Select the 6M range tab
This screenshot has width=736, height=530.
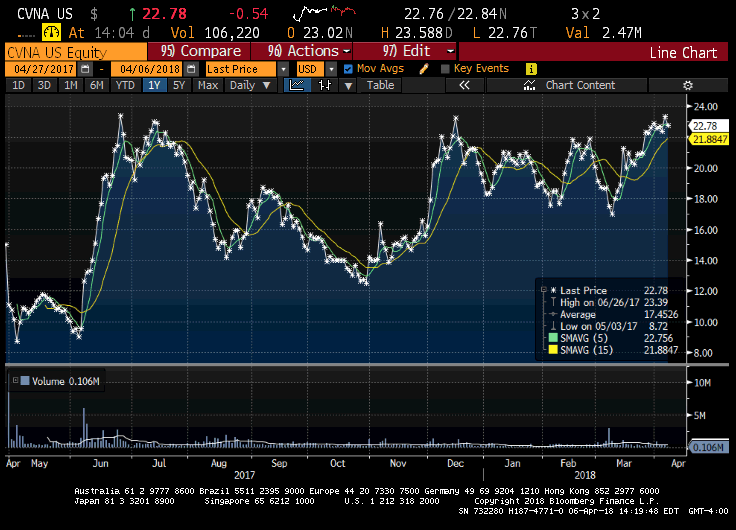coord(97,85)
